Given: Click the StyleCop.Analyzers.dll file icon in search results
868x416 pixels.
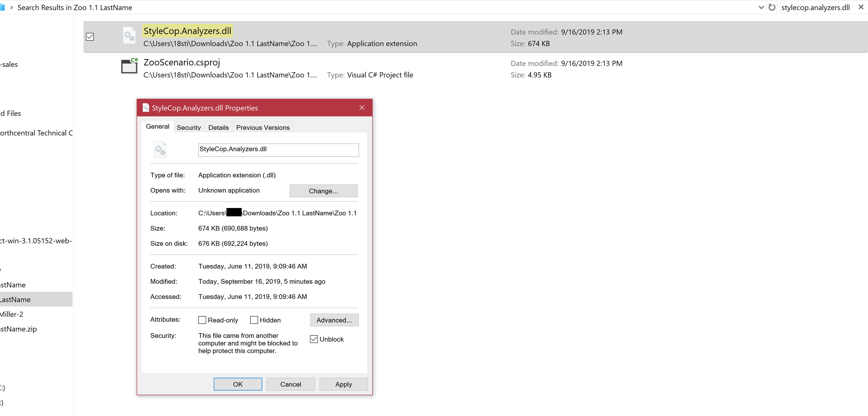Looking at the screenshot, I should pos(129,35).
